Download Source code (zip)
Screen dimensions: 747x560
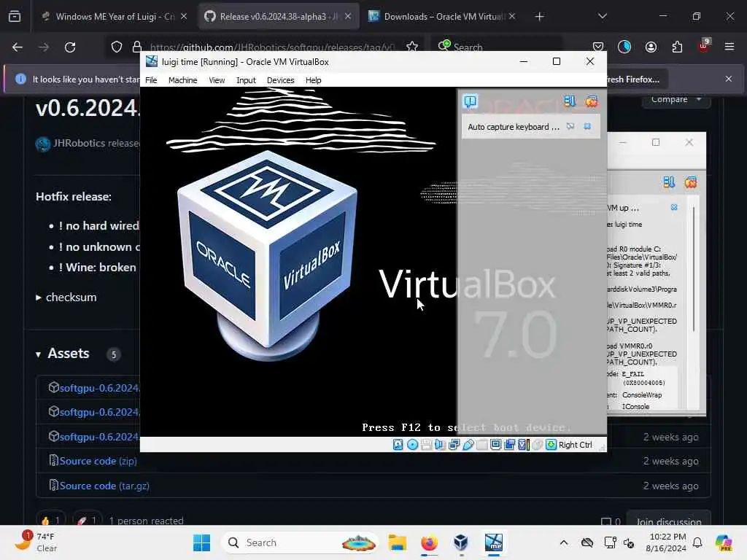click(x=98, y=461)
